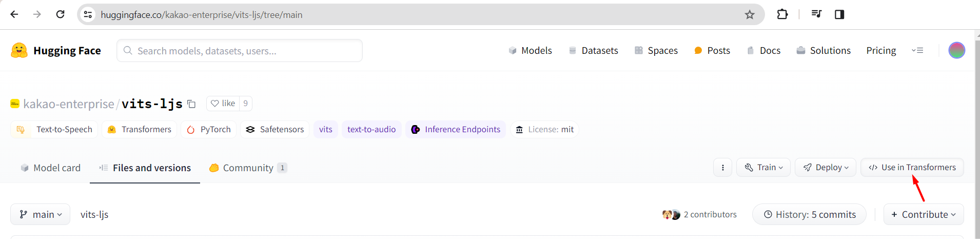View the 9 likes count

pyautogui.click(x=246, y=104)
